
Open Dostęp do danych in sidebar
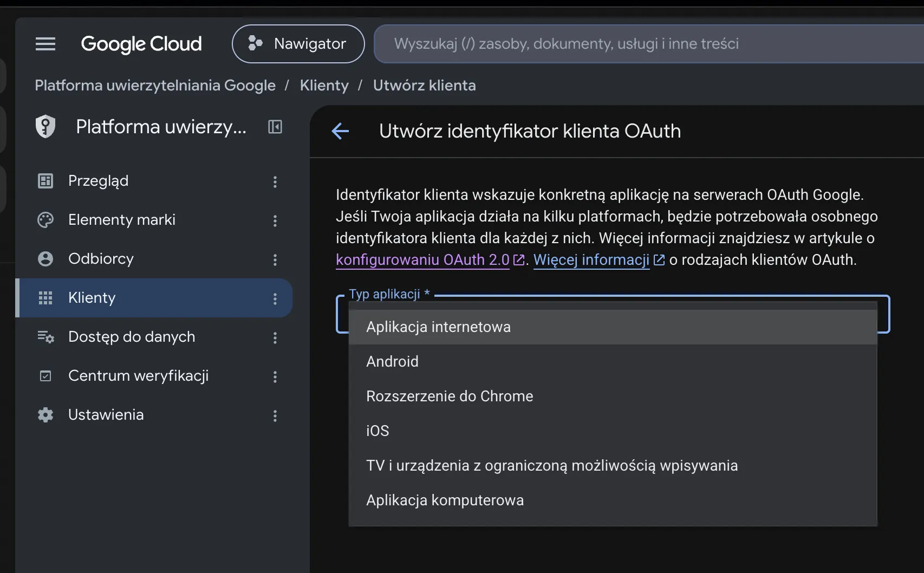point(154,337)
